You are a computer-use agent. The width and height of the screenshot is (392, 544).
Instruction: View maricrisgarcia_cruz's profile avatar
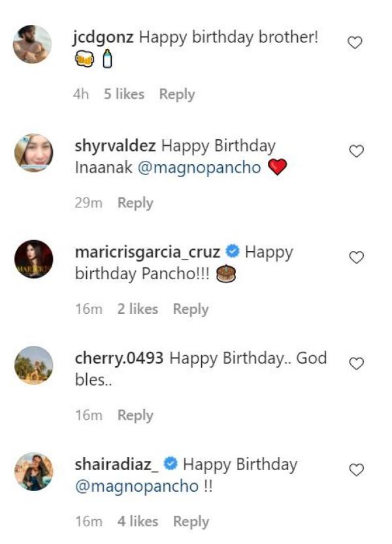coord(33,259)
